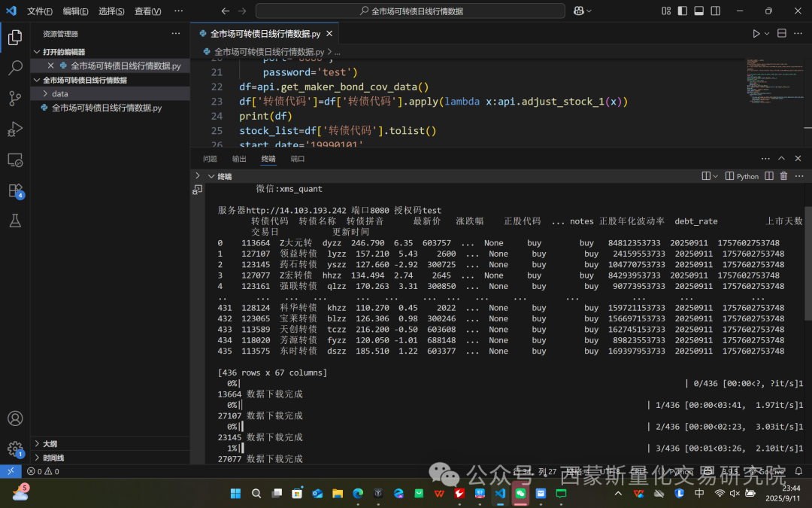The image size is (812, 508).
Task: Open File Explorer from the taskbar
Action: [338, 493]
